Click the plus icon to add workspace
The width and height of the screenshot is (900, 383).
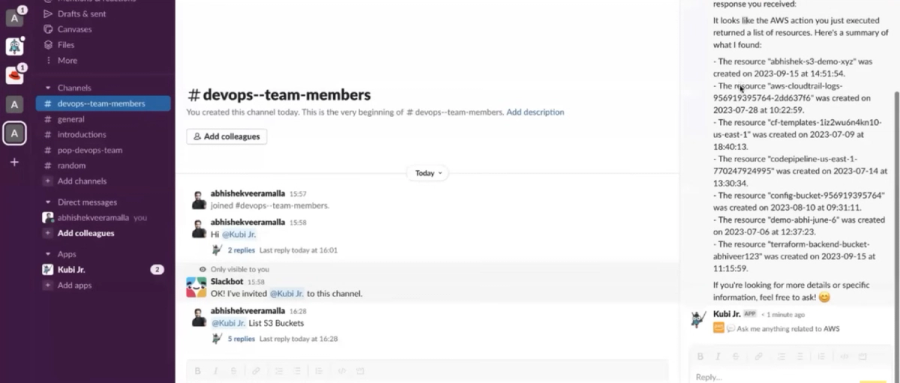(x=14, y=163)
